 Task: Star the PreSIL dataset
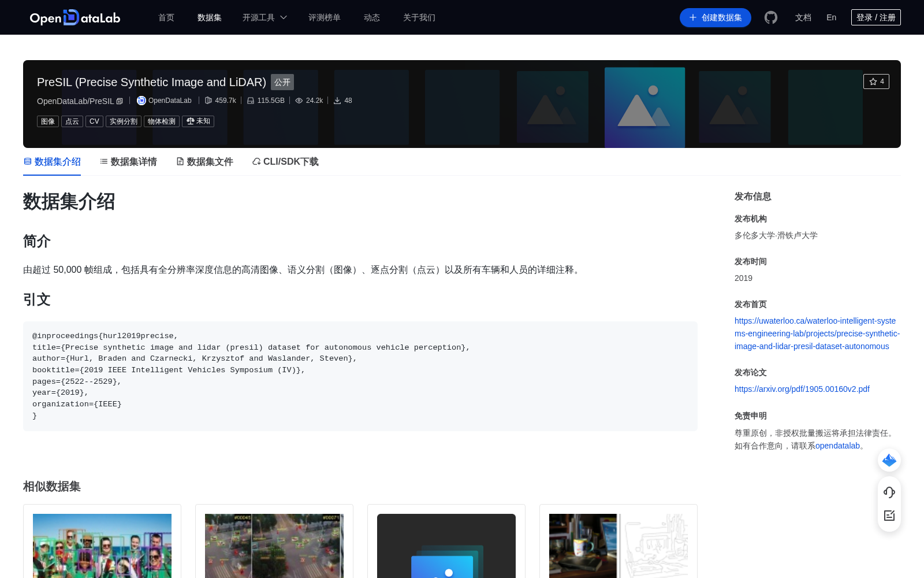tap(876, 81)
